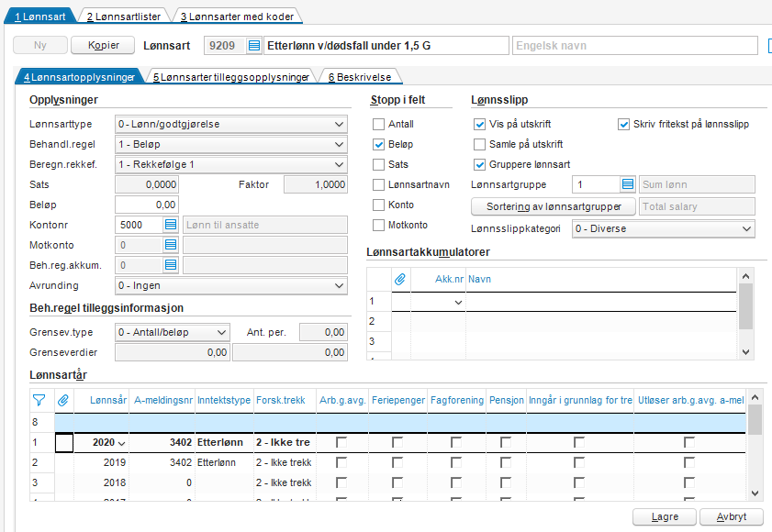Click the A-meldingsnr column header

162,400
